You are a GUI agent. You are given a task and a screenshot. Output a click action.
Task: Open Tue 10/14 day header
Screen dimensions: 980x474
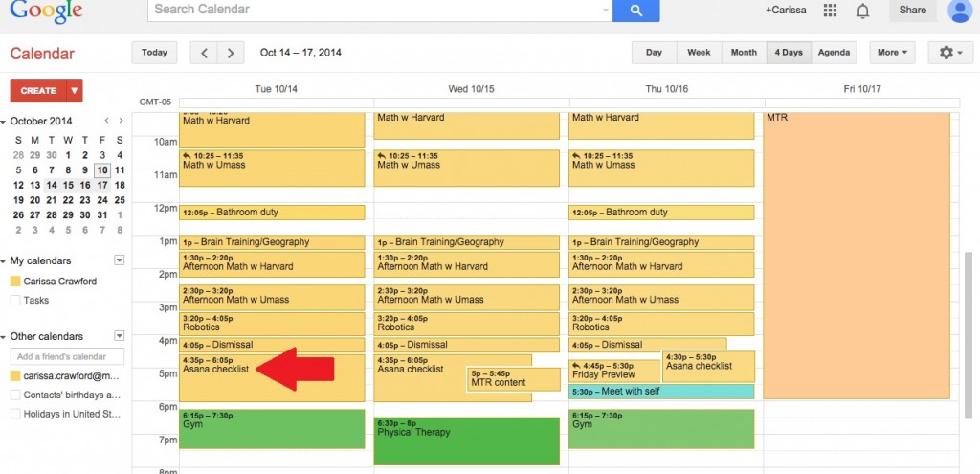pyautogui.click(x=277, y=89)
